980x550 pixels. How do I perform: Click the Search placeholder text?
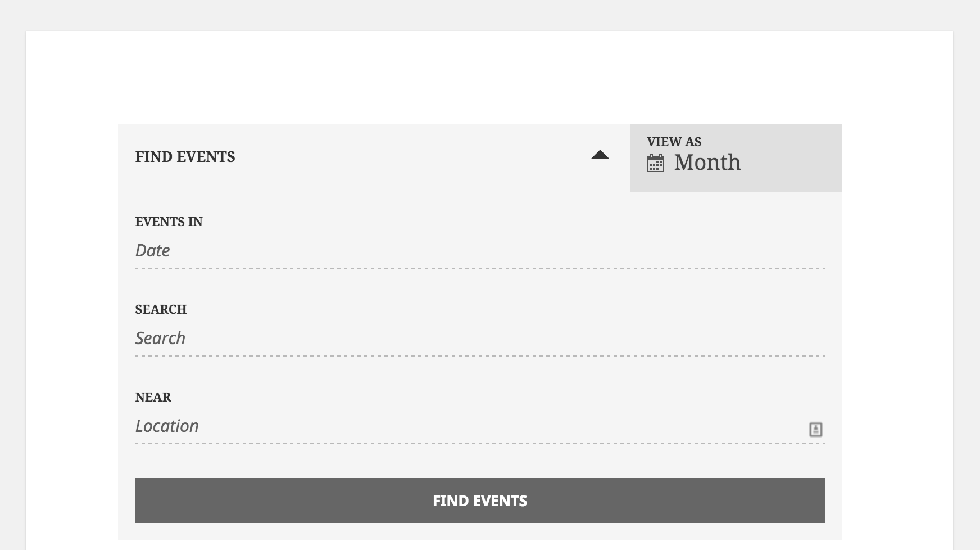pyautogui.click(x=160, y=339)
